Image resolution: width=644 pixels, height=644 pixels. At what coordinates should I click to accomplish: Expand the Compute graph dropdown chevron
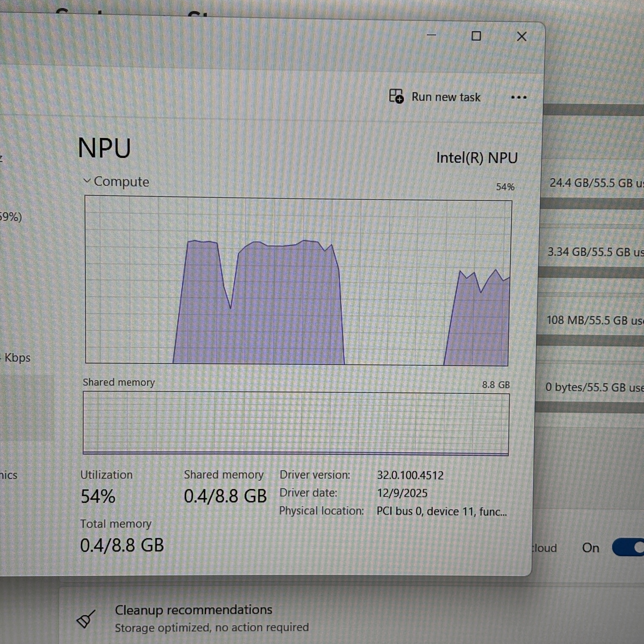coord(87,181)
